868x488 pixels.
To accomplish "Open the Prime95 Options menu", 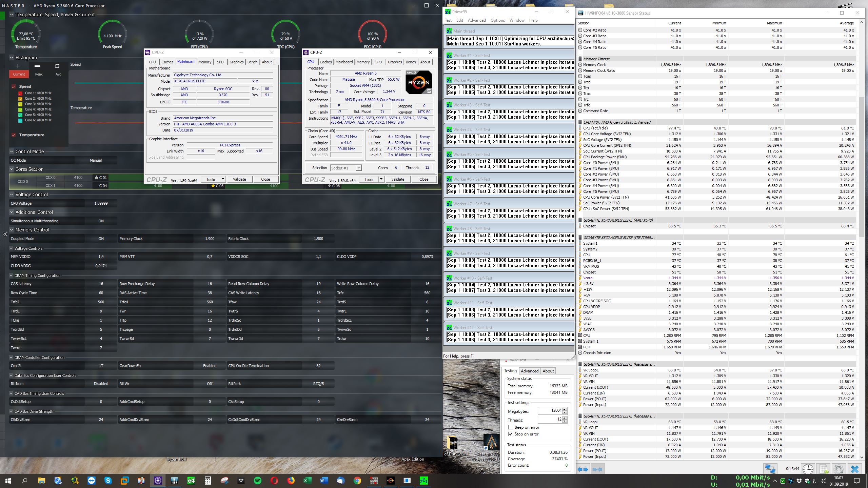I will pyautogui.click(x=497, y=20).
